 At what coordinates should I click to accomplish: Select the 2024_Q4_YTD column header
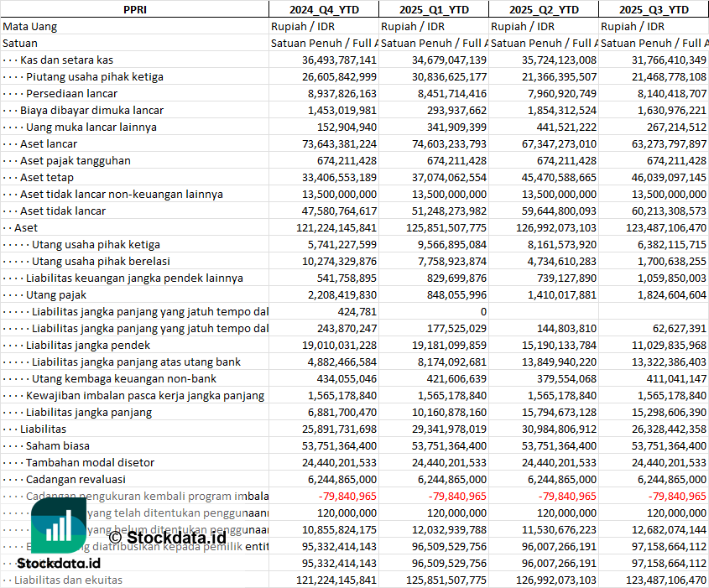click(x=323, y=9)
